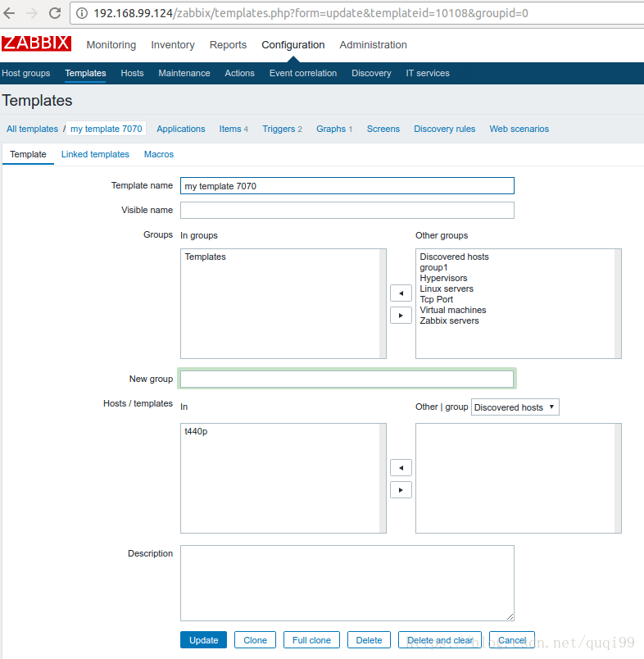This screenshot has height=659, width=644.
Task: Select Linux servers in Other groups list
Action: click(447, 289)
